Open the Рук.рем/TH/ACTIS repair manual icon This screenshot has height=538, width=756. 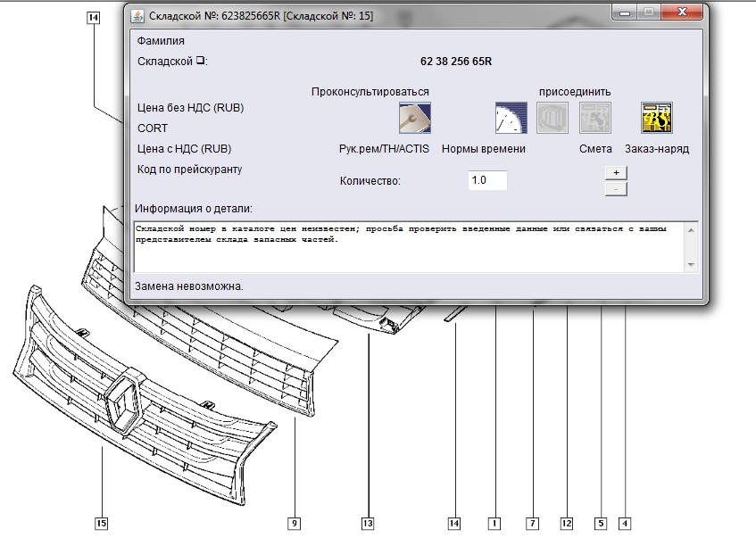click(x=414, y=118)
